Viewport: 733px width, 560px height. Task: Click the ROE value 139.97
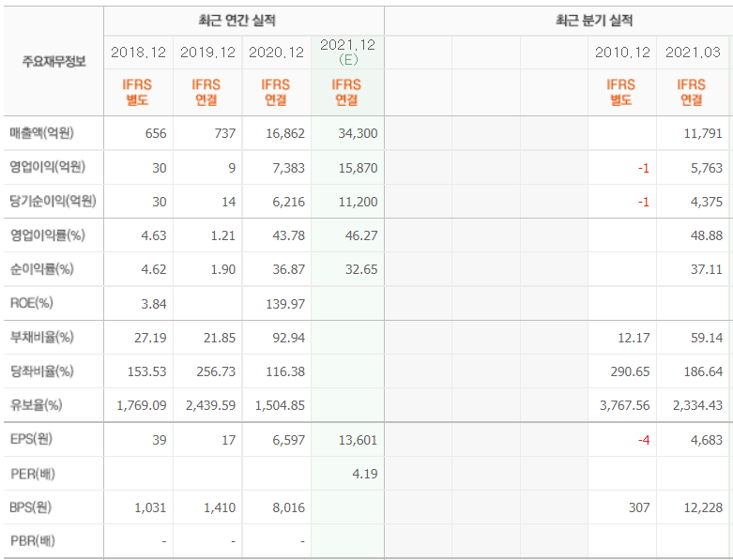pyautogui.click(x=285, y=304)
